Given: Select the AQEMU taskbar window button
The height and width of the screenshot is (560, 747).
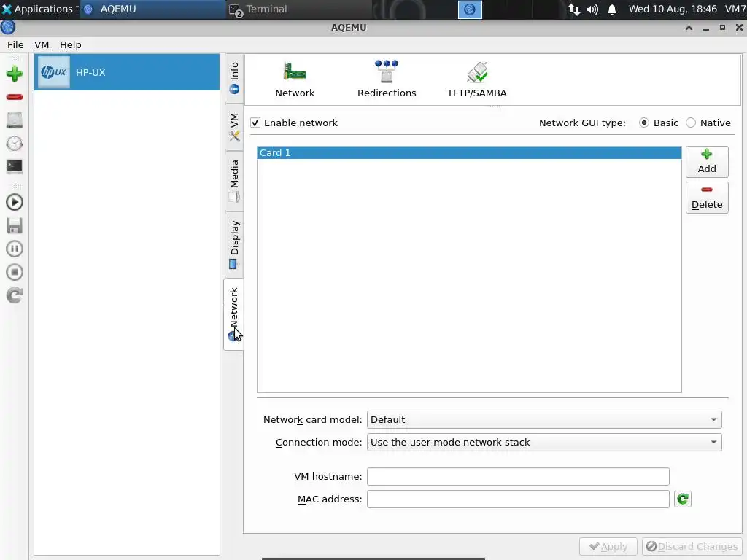Looking at the screenshot, I should point(152,9).
